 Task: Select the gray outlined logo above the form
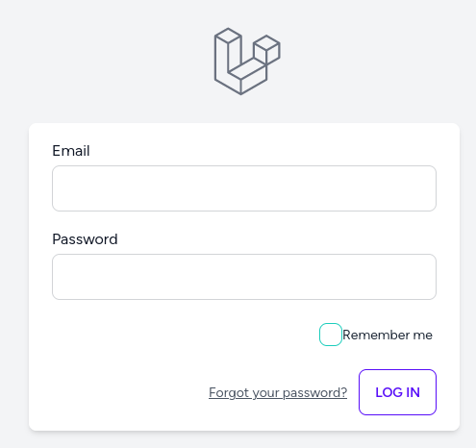click(x=247, y=62)
